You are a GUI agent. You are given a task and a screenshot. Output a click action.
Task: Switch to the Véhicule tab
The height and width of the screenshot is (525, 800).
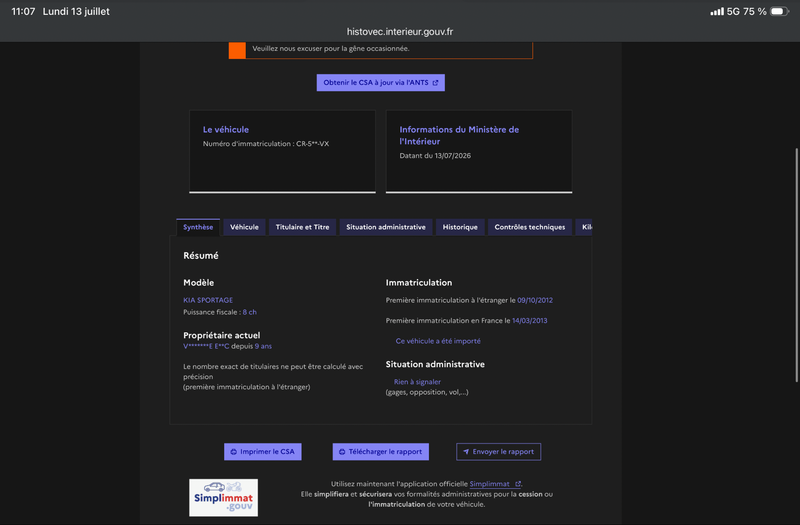(x=244, y=227)
